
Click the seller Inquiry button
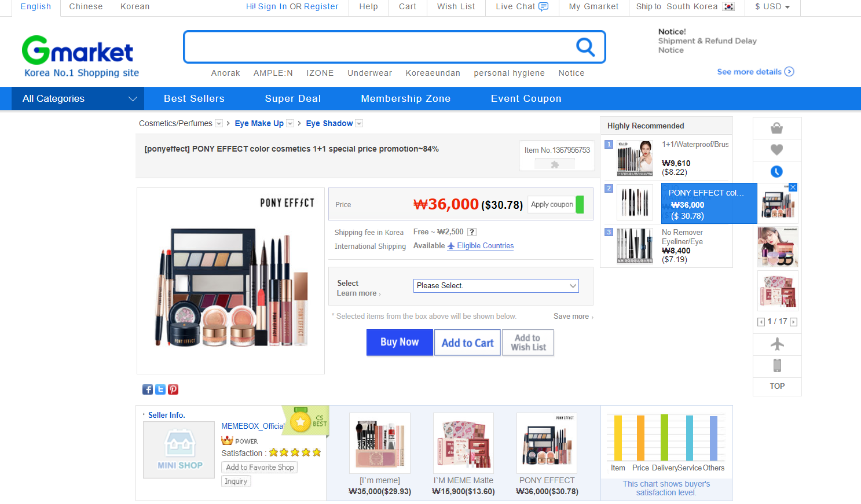pos(236,481)
